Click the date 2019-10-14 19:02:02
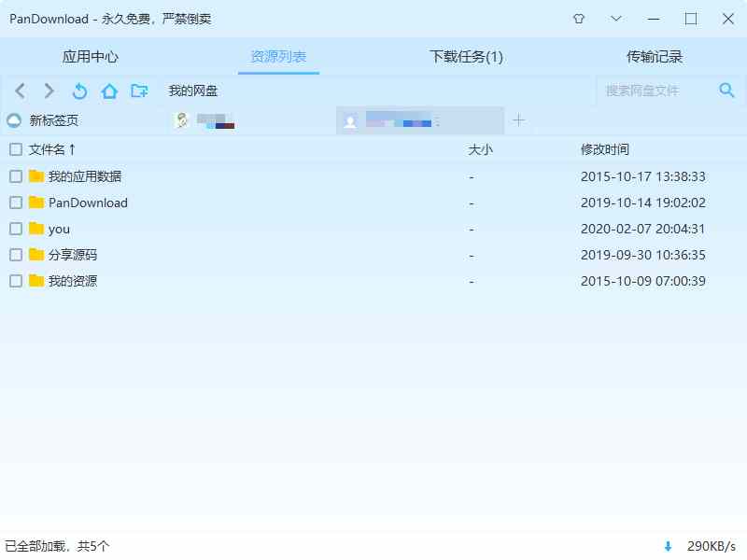This screenshot has width=747, height=560. click(642, 203)
